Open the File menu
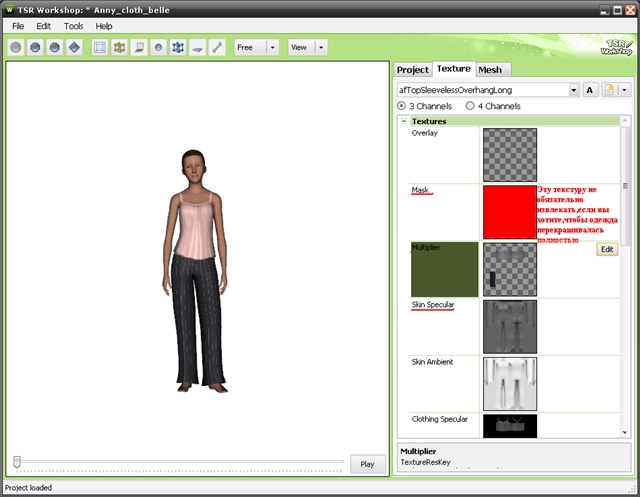Screen dimensions: 640x497 point(18,26)
